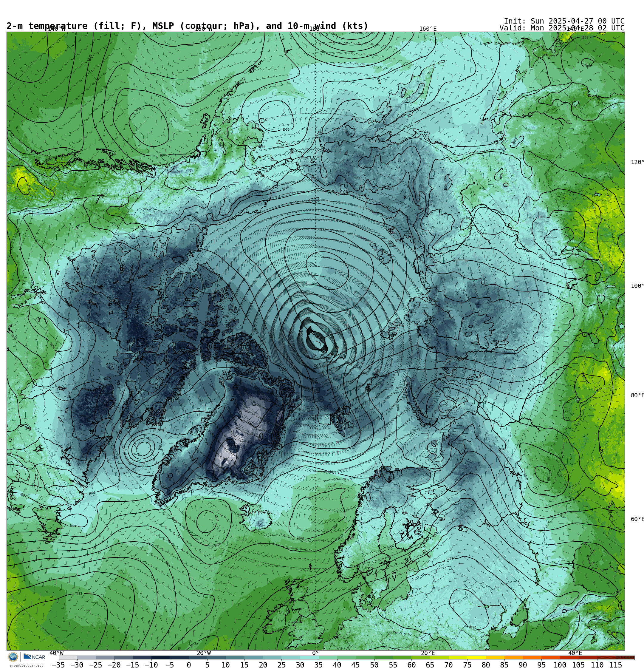644x669 pixels.
Task: Click the -35 colorbar label
Action: (58, 665)
